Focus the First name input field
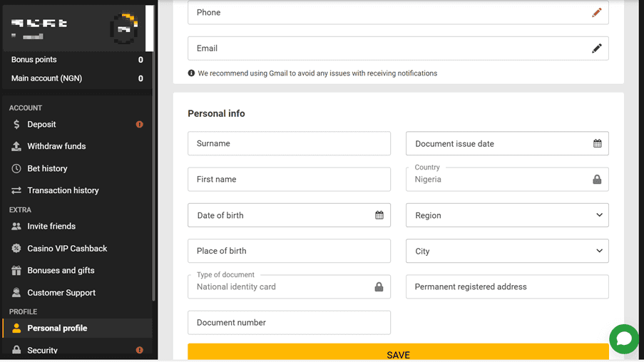This screenshot has height=362, width=644. 289,179
